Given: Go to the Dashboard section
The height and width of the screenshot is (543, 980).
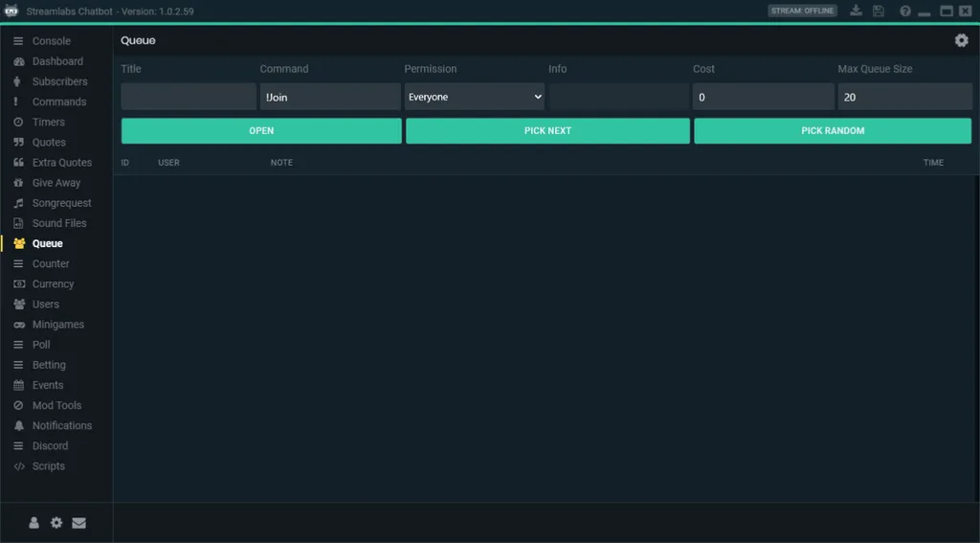Looking at the screenshot, I should [x=56, y=61].
